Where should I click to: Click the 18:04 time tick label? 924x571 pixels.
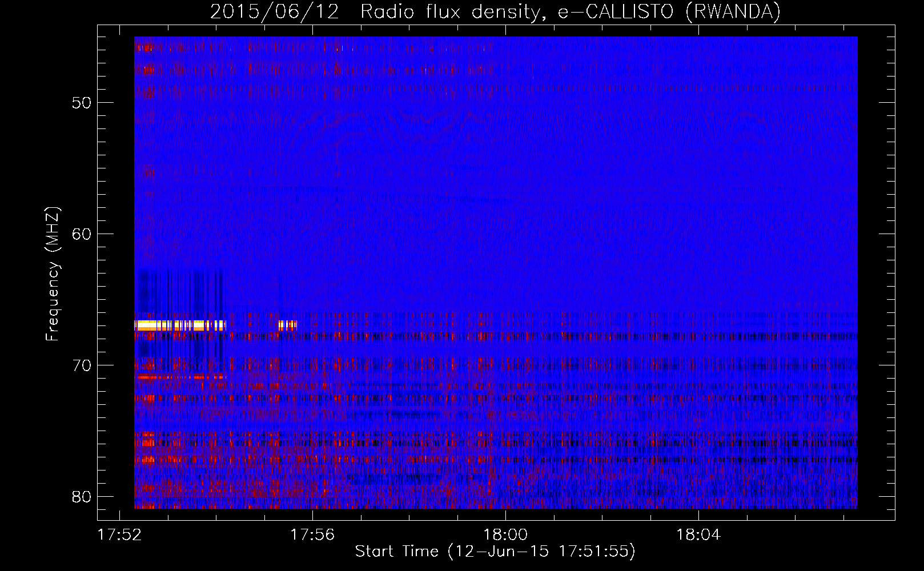coord(698,535)
